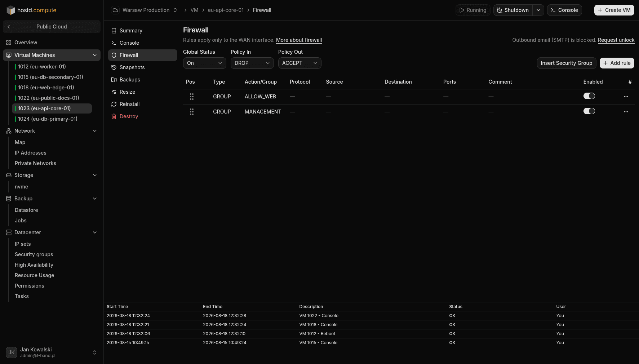Image resolution: width=639 pixels, height=364 pixels.
Task: Collapse the Storage section chevron
Action: pos(95,175)
